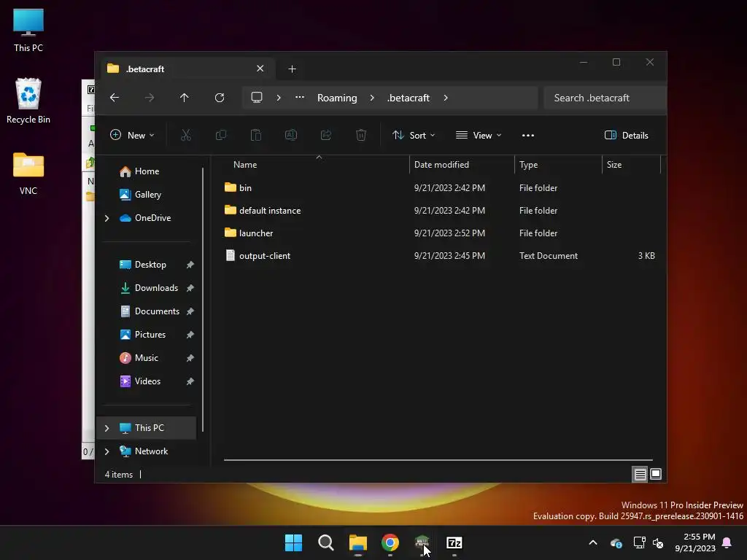Open the See more toolbar options
The width and height of the screenshot is (747, 560).
[528, 135]
